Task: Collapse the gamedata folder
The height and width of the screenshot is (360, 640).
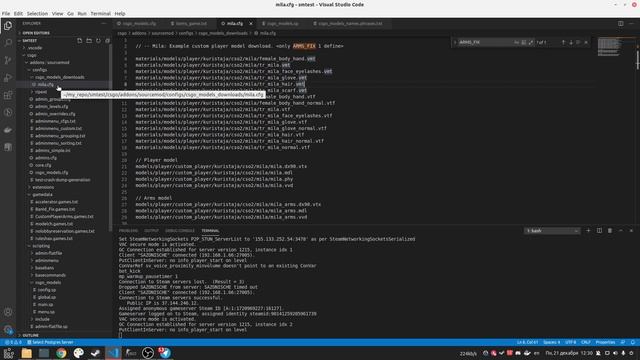Action: 42,194
